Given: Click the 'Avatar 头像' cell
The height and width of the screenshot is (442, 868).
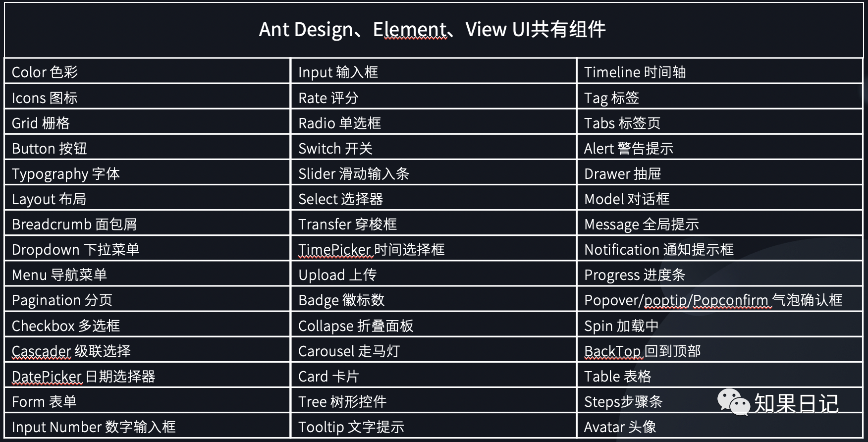Looking at the screenshot, I should (x=720, y=426).
